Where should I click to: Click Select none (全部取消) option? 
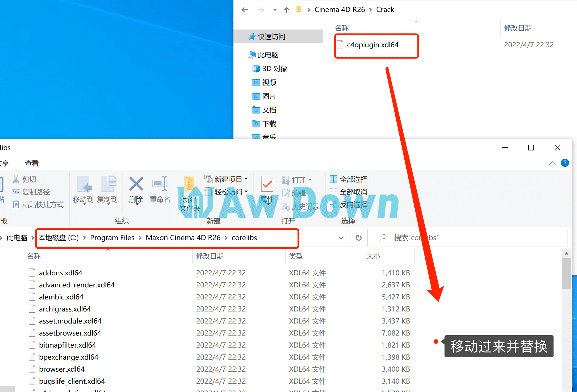pos(349,192)
